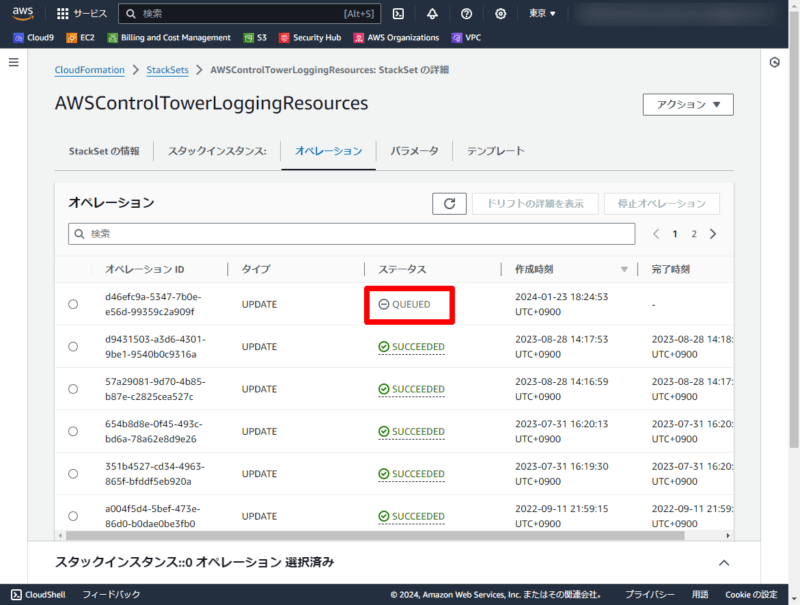Open VPC favorite shortcut
This screenshot has width=800, height=605.
(x=466, y=38)
